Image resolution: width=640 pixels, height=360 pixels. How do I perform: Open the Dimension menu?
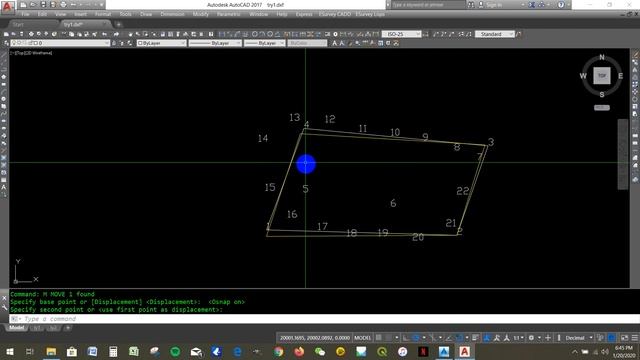point(172,14)
